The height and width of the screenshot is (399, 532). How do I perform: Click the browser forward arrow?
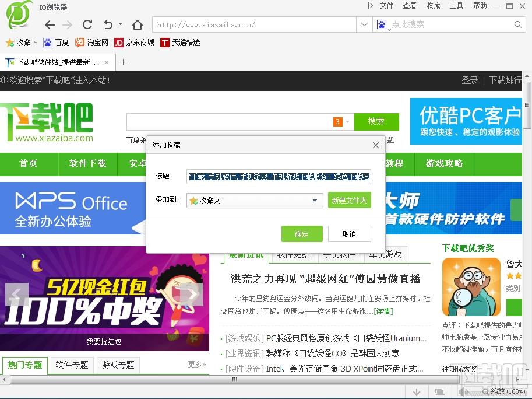coord(67,24)
